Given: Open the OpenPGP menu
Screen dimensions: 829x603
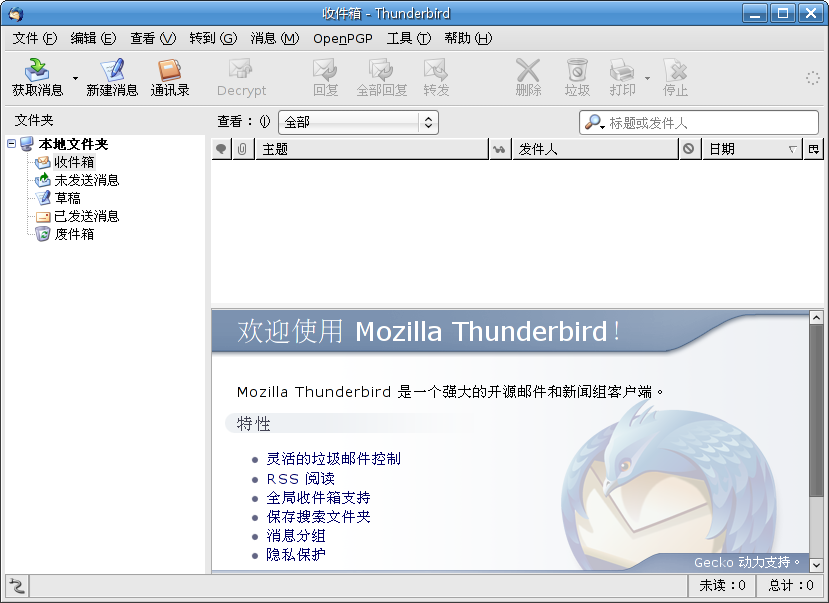Looking at the screenshot, I should 343,39.
